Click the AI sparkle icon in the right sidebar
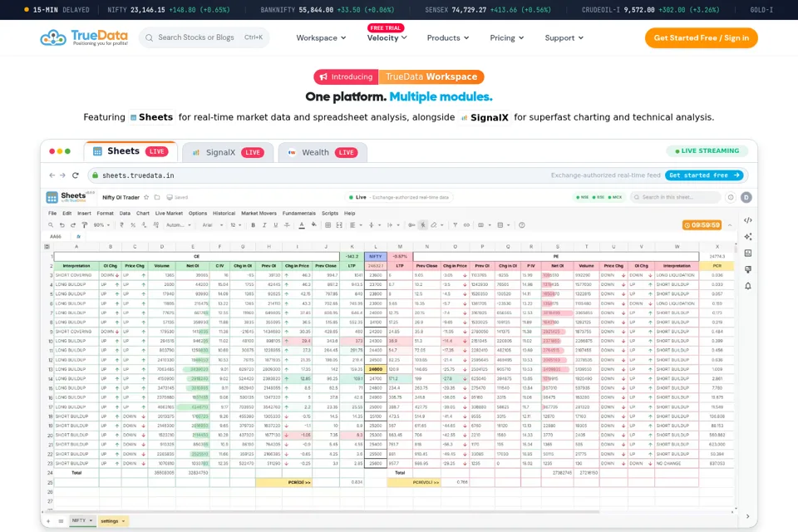The height and width of the screenshot is (532, 798). coord(747,237)
